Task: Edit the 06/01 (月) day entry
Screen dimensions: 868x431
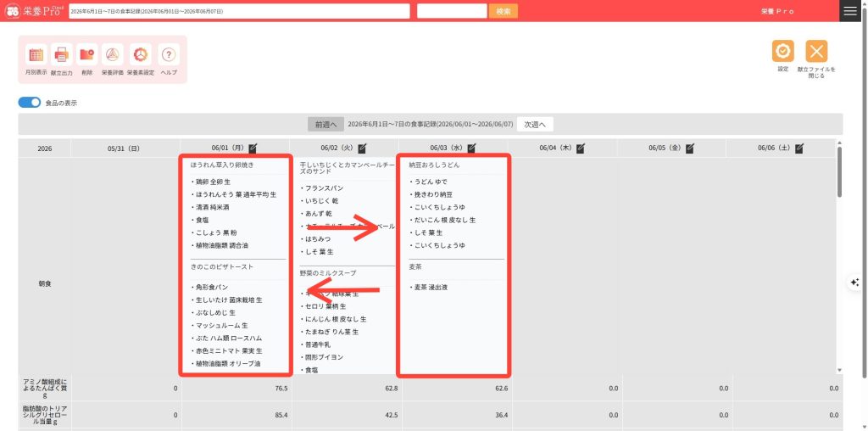Action: [253, 148]
